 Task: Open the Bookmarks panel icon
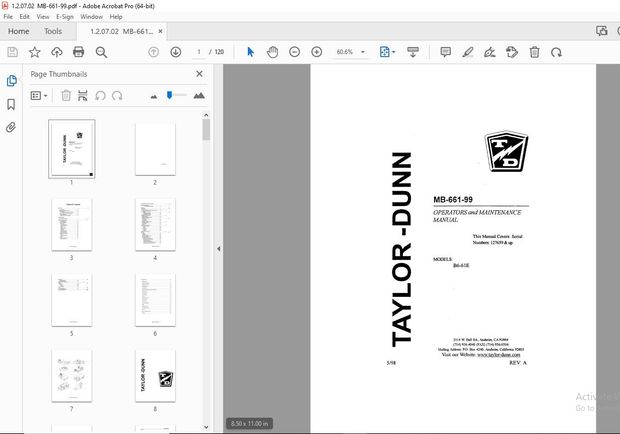click(11, 104)
